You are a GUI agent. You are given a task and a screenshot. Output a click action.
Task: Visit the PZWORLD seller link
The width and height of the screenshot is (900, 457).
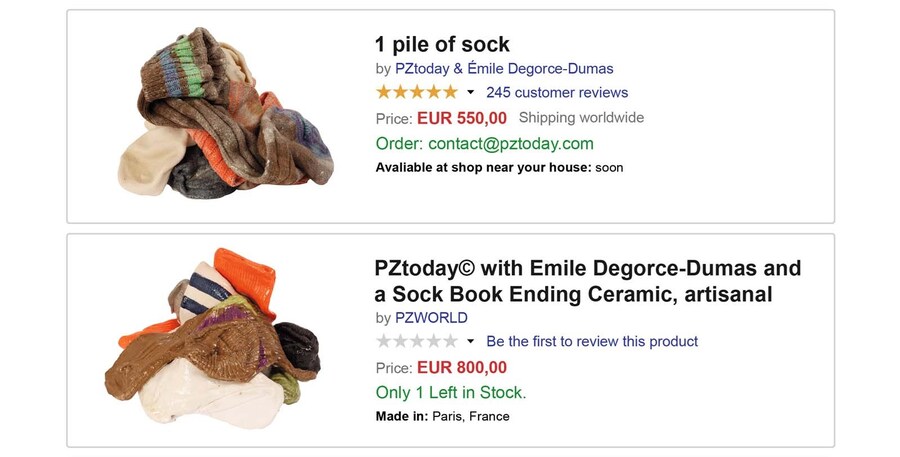(x=431, y=318)
